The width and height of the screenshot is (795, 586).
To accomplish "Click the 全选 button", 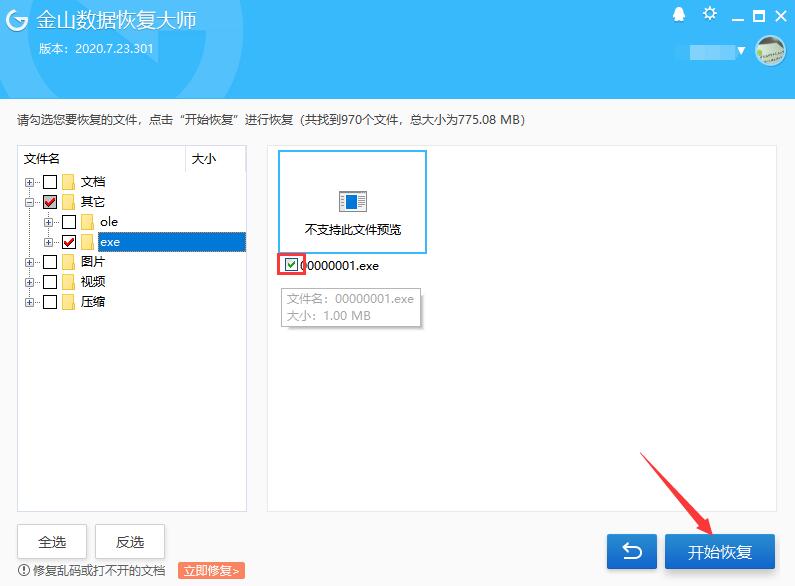I will 52,542.
